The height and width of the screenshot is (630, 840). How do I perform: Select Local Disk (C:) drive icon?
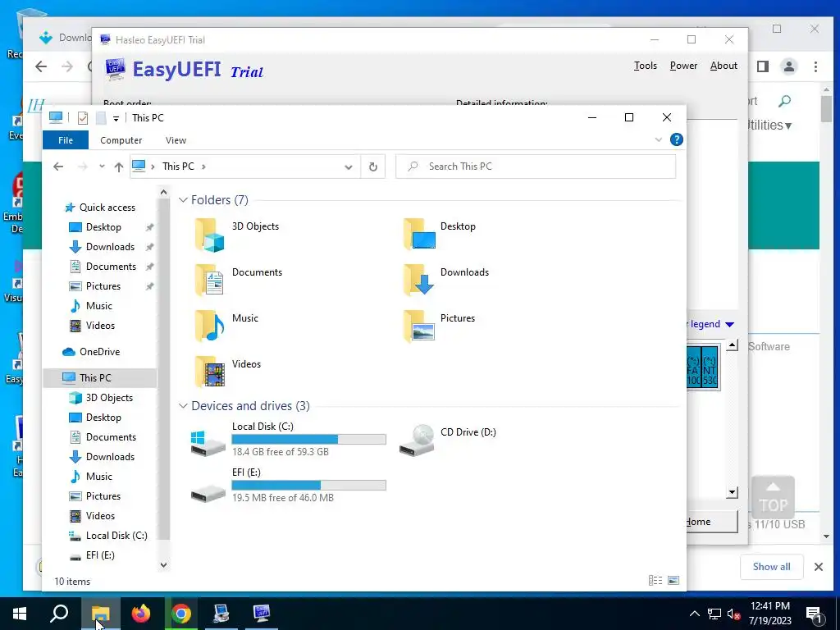pos(208,442)
